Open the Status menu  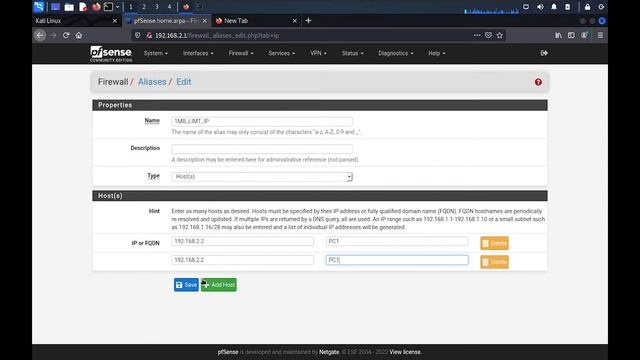(352, 53)
